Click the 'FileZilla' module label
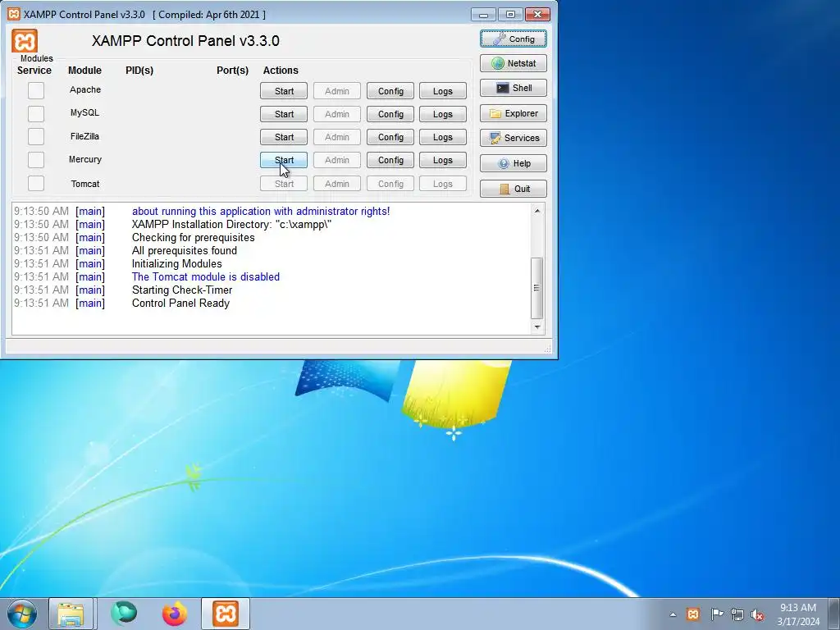The width and height of the screenshot is (840, 630). coord(84,136)
